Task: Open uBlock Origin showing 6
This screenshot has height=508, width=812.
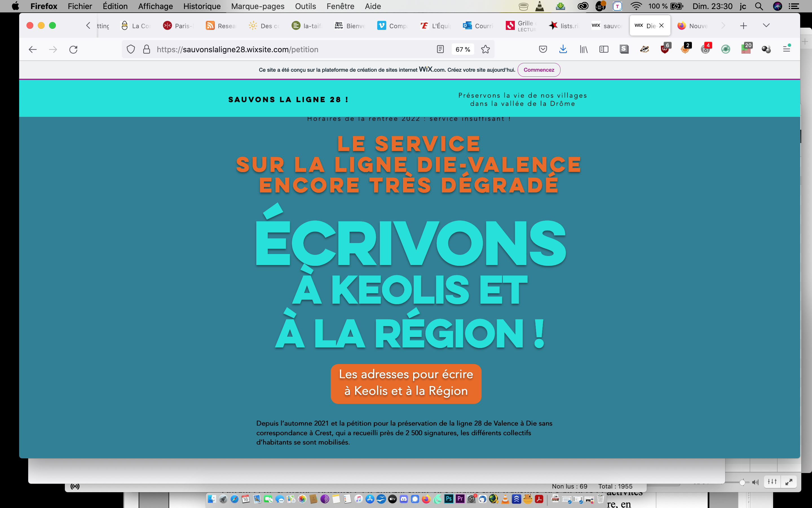Action: click(x=665, y=49)
